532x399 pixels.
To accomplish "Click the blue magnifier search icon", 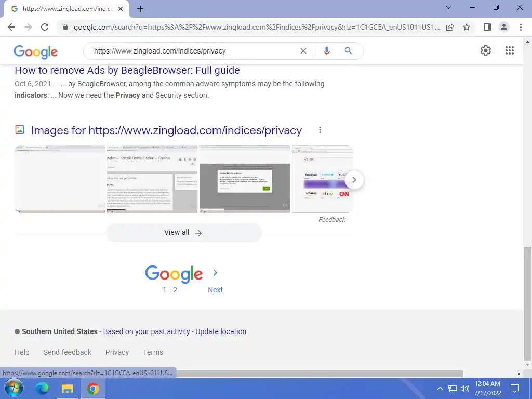I will (348, 51).
